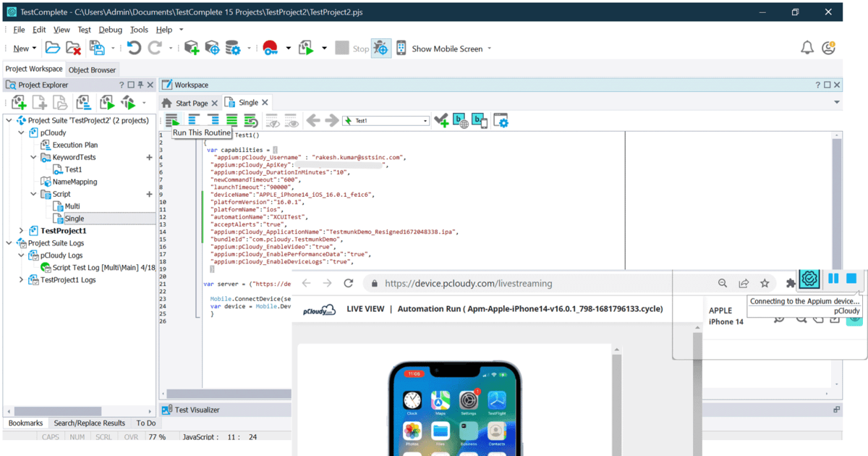The image size is (868, 456).
Task: Collapse the KeywordTests tree node
Action: (34, 157)
